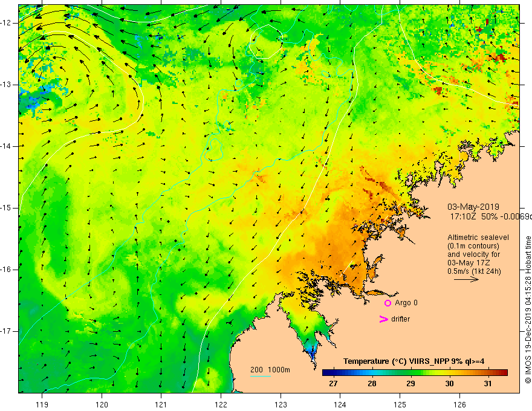Click the '200 1000m' depth contour label

[x=270, y=370]
